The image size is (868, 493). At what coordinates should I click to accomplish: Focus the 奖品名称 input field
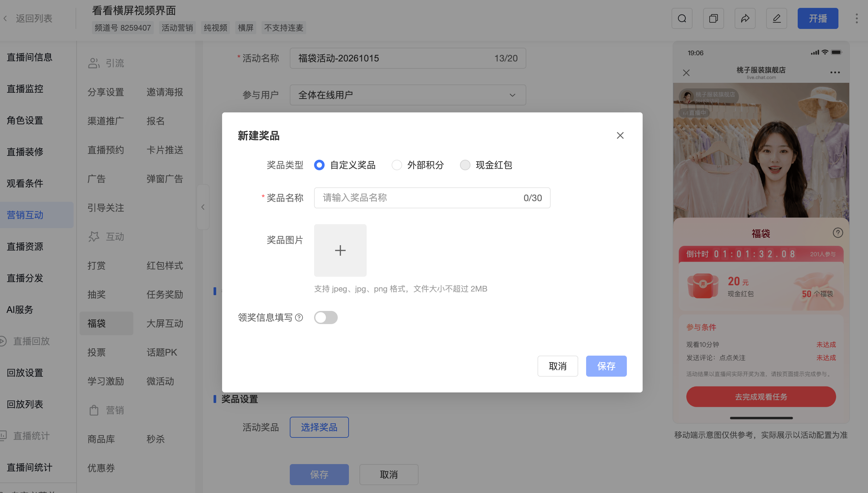click(x=432, y=198)
